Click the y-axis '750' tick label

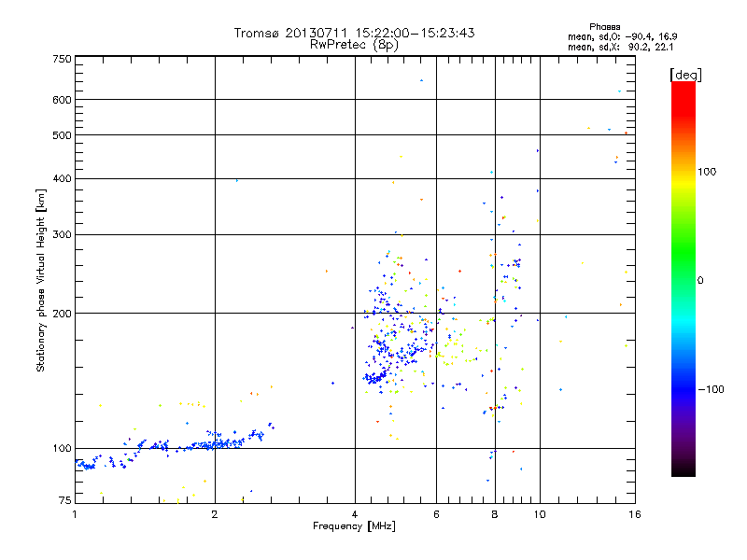tap(62, 59)
